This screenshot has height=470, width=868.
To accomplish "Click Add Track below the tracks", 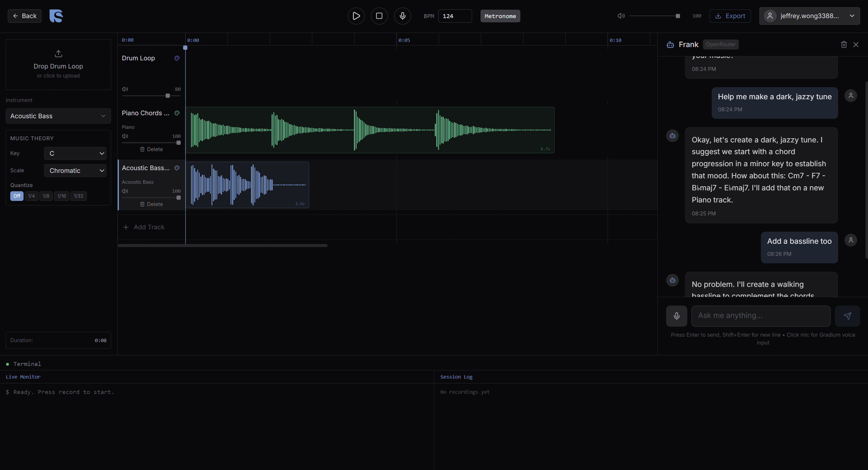I will tap(144, 227).
